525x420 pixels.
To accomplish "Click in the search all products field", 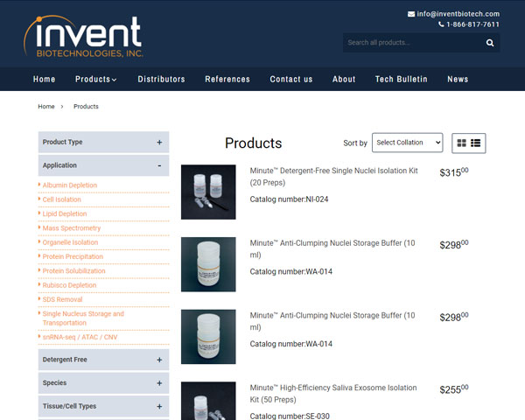I will [411, 43].
